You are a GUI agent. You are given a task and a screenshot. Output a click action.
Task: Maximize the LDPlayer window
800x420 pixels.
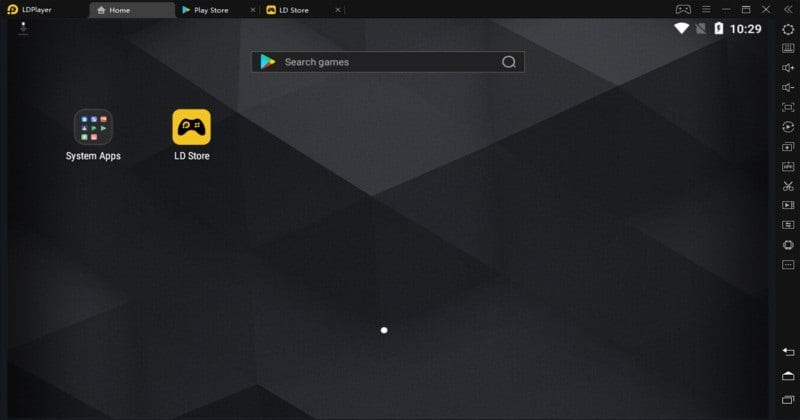pos(746,9)
